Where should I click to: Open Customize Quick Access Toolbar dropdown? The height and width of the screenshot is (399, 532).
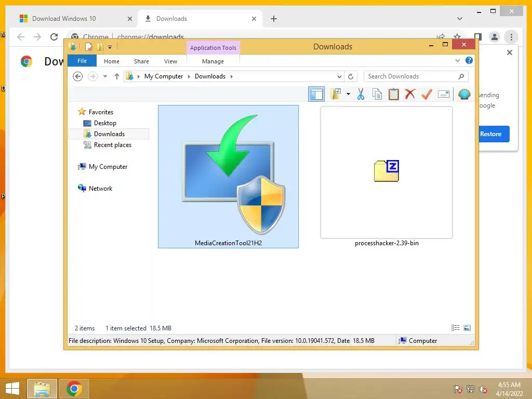pos(110,47)
